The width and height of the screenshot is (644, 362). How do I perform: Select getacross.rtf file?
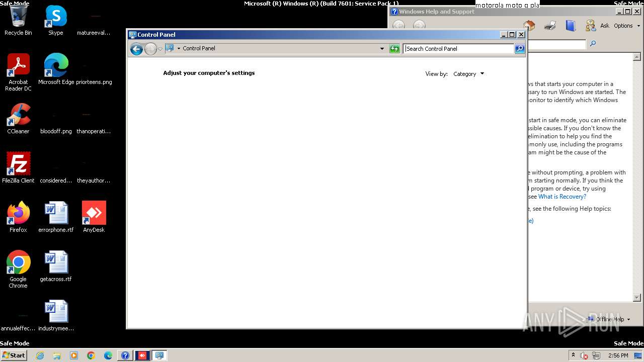point(56,266)
